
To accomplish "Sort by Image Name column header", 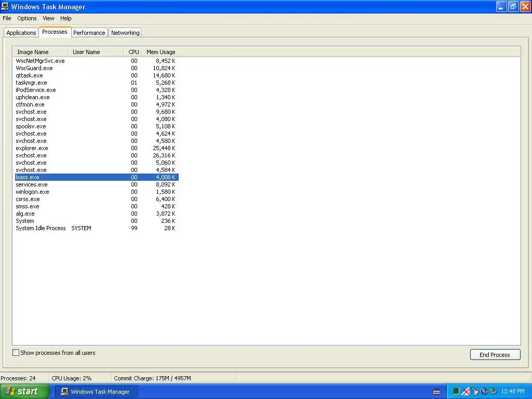I will tap(41, 52).
